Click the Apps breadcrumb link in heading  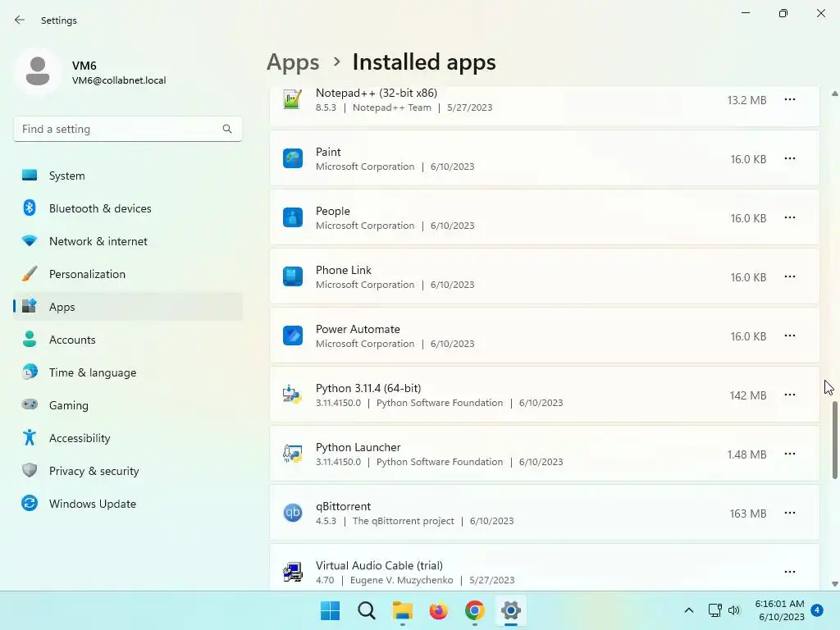pos(293,62)
